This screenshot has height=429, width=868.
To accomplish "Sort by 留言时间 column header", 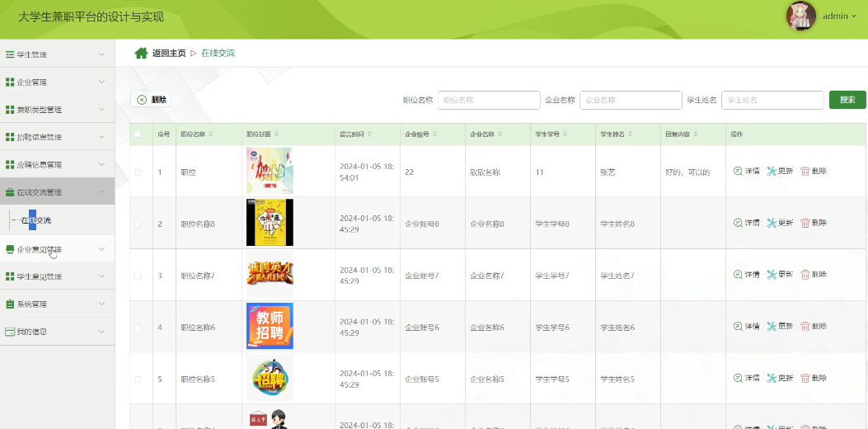I will pyautogui.click(x=355, y=134).
